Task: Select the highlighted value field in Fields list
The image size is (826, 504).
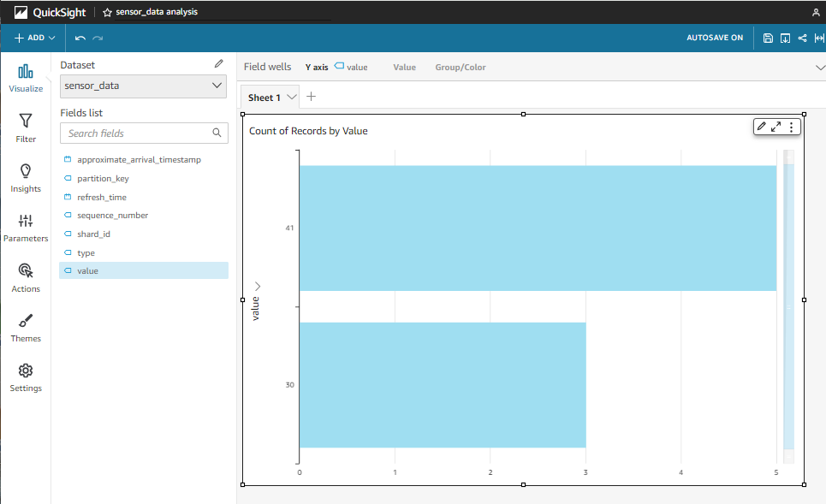Action: coord(143,270)
